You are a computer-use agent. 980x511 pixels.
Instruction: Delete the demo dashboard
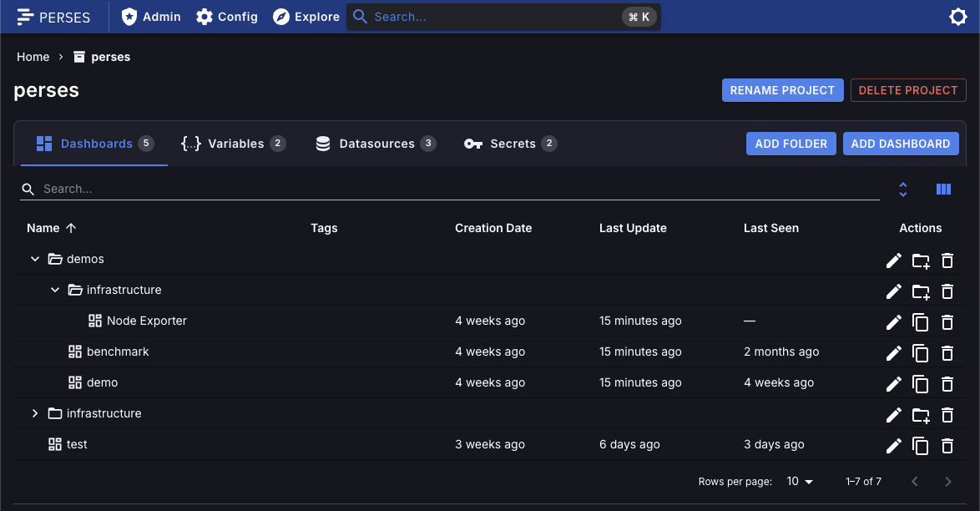[947, 383]
